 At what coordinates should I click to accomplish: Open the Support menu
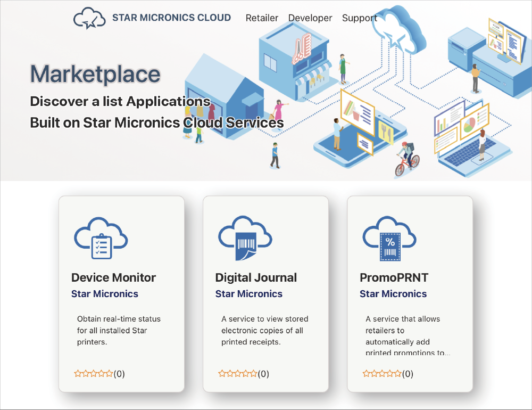(x=360, y=18)
